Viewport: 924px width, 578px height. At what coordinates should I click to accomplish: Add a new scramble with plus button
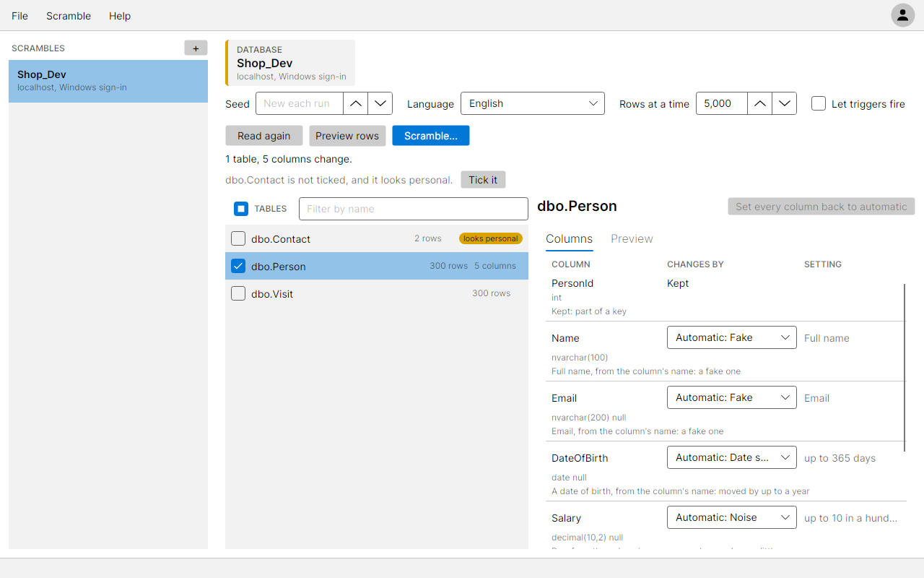point(196,48)
